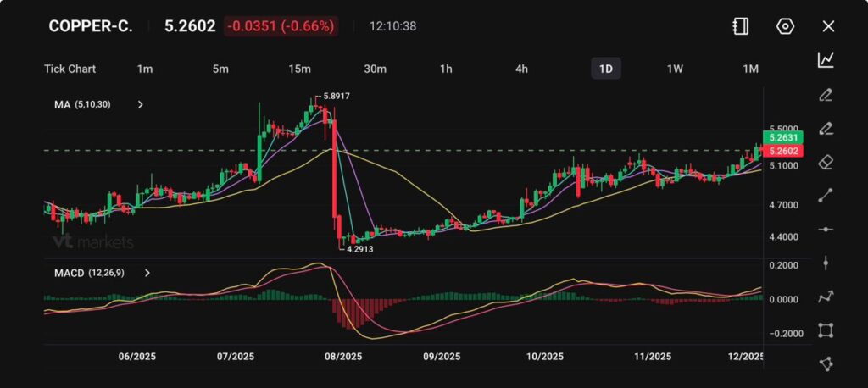Screen dimensions: 868x388
Task: Open the notebook icon in the header
Action: tap(740, 26)
